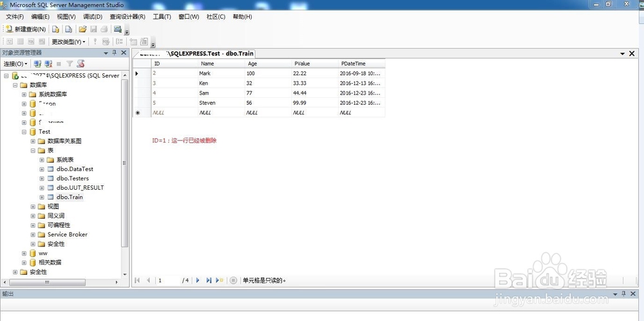The height and width of the screenshot is (321, 644).
Task: Select the Service Broker folder
Action: click(x=68, y=234)
